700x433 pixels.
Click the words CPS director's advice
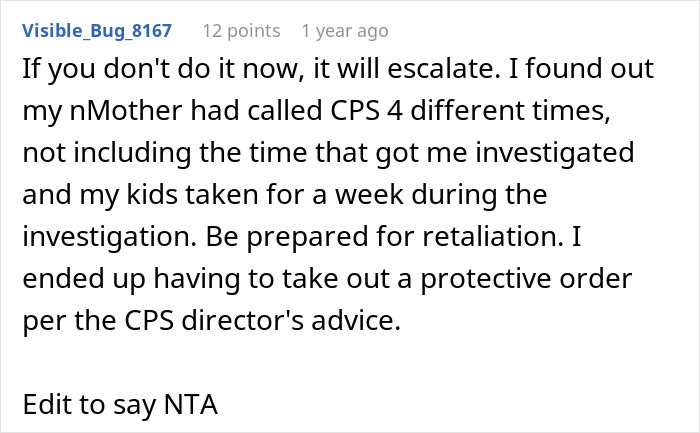click(262, 320)
